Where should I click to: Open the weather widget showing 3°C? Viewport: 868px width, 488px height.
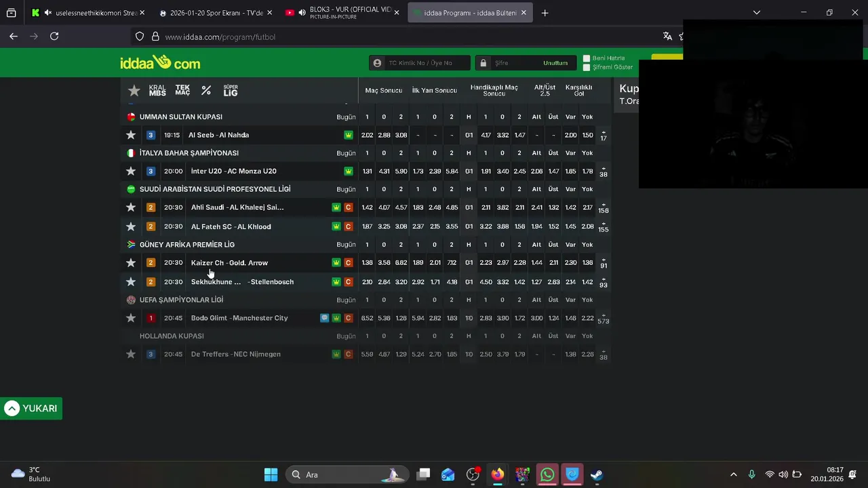coord(31,474)
